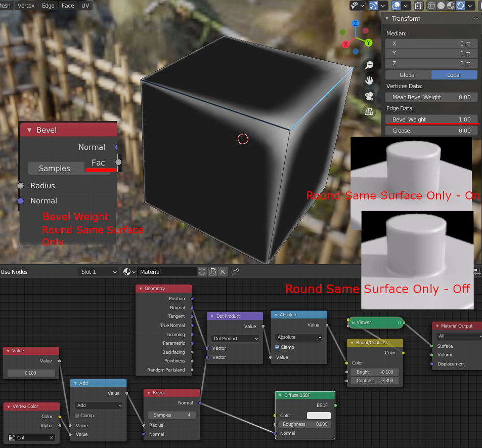Viewport: 482px width, 448px height.
Task: Clear the Col vertex color field
Action: pyautogui.click(x=51, y=437)
